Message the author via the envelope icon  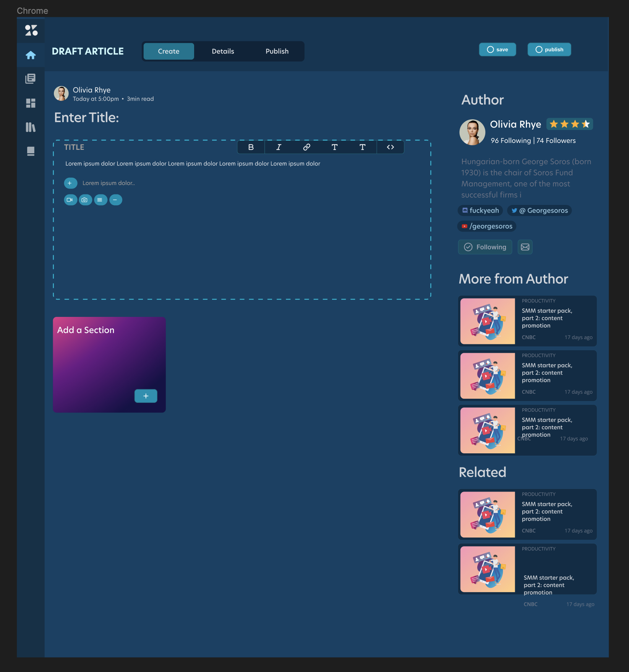pos(525,247)
